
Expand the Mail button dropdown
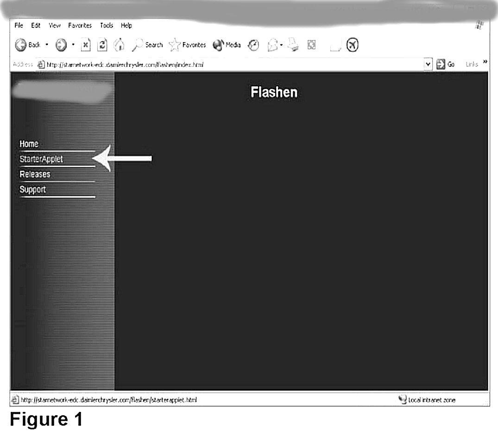coord(281,45)
